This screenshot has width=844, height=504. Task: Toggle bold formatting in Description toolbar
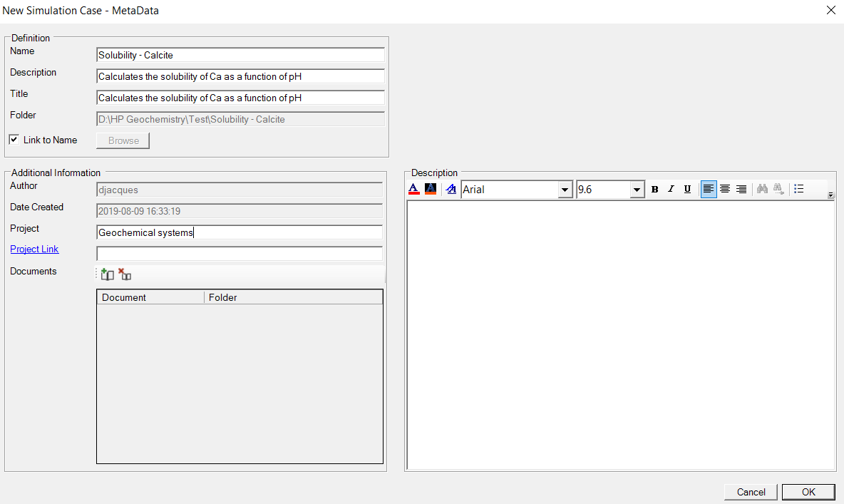click(654, 190)
